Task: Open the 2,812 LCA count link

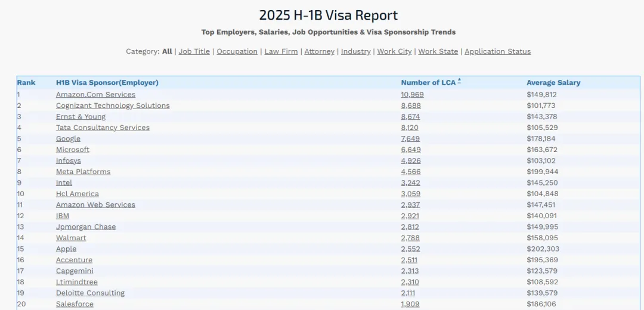Action: pos(410,227)
